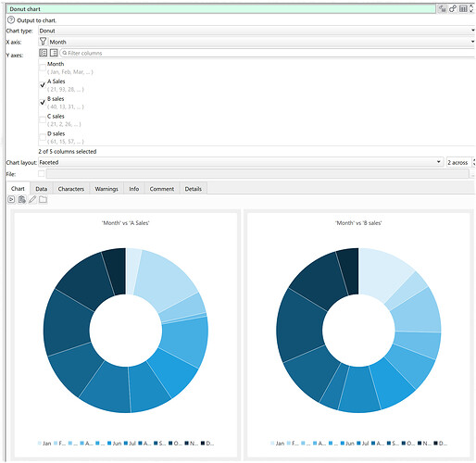Toggle the Month column checkbox
Screen dimensions: 476x463
click(43, 68)
